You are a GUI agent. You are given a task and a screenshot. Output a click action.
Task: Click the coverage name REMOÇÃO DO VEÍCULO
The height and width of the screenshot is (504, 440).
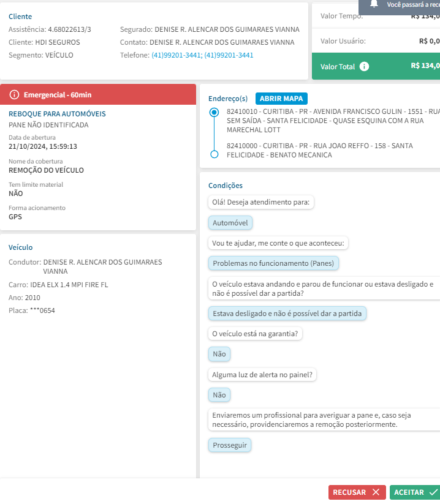click(x=46, y=170)
